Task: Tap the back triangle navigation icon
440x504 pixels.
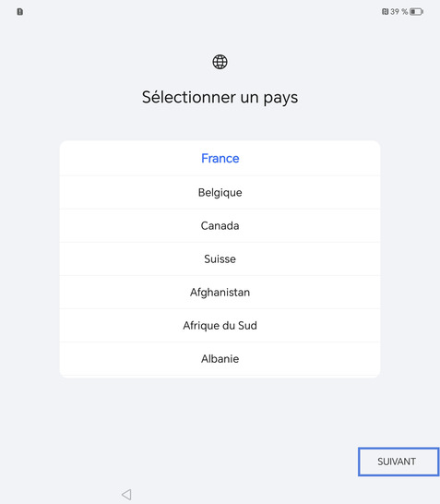Action: click(126, 495)
